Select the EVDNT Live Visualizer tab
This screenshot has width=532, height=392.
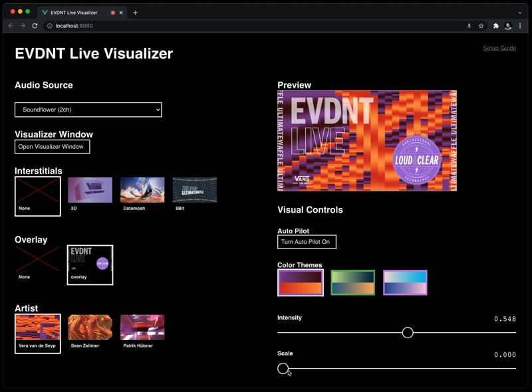[x=82, y=13]
